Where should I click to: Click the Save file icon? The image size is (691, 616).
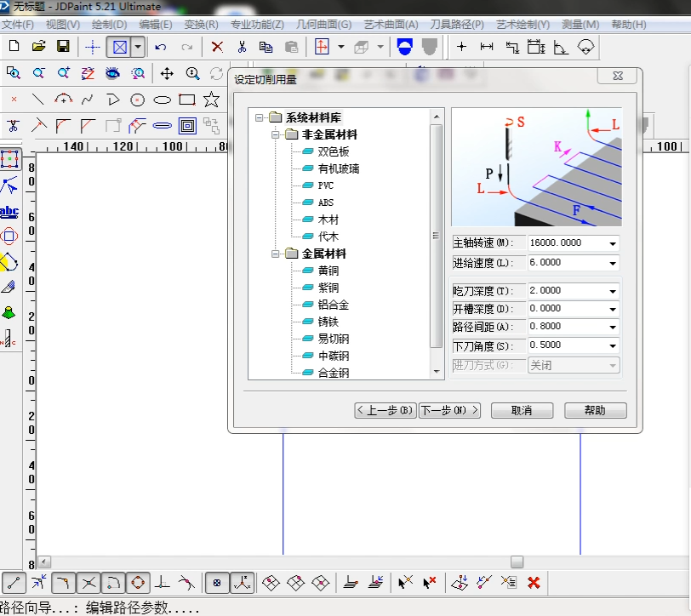point(63,46)
